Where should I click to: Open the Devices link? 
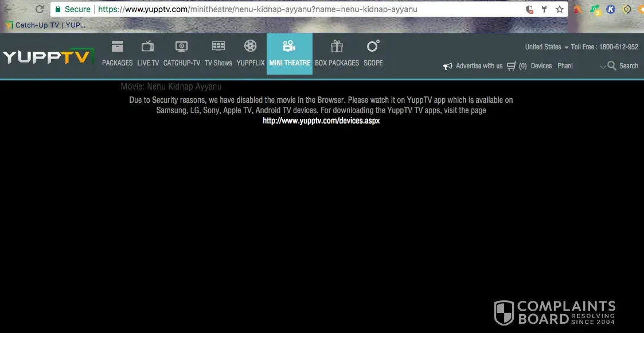[541, 66]
